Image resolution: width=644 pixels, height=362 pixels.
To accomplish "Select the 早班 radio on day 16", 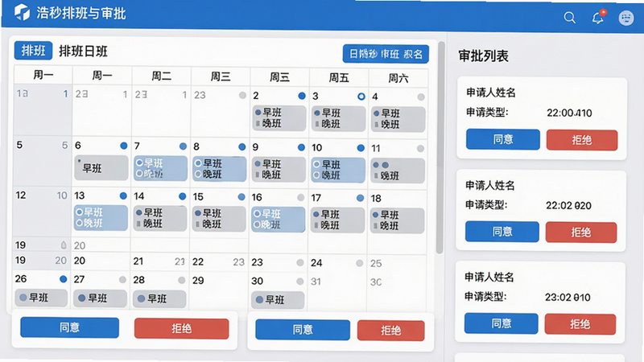I will click(257, 213).
